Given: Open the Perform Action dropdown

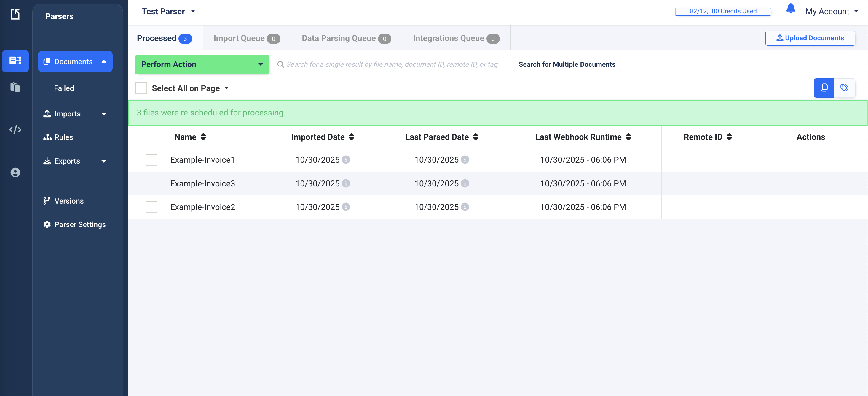Looking at the screenshot, I should tap(202, 64).
